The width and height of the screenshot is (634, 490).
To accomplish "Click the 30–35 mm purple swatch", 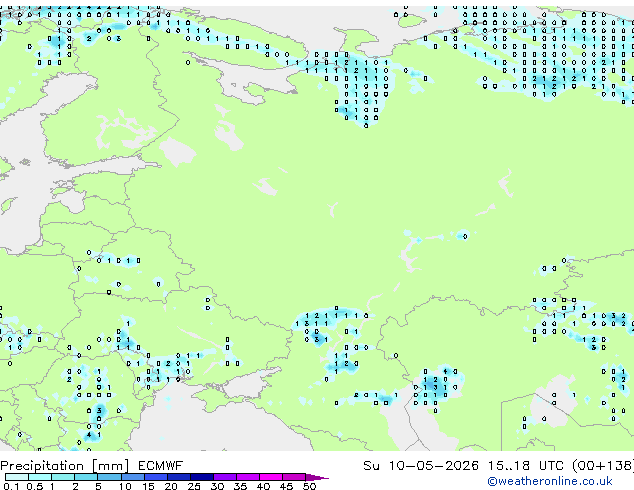I will [225, 477].
